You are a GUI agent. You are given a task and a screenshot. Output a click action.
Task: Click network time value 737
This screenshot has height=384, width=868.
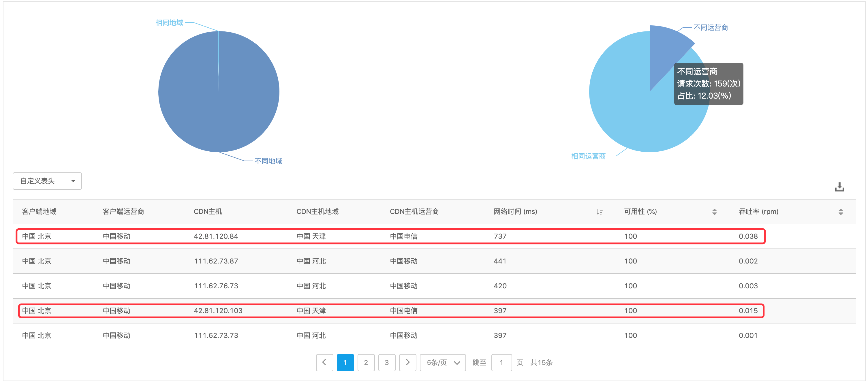(x=500, y=236)
